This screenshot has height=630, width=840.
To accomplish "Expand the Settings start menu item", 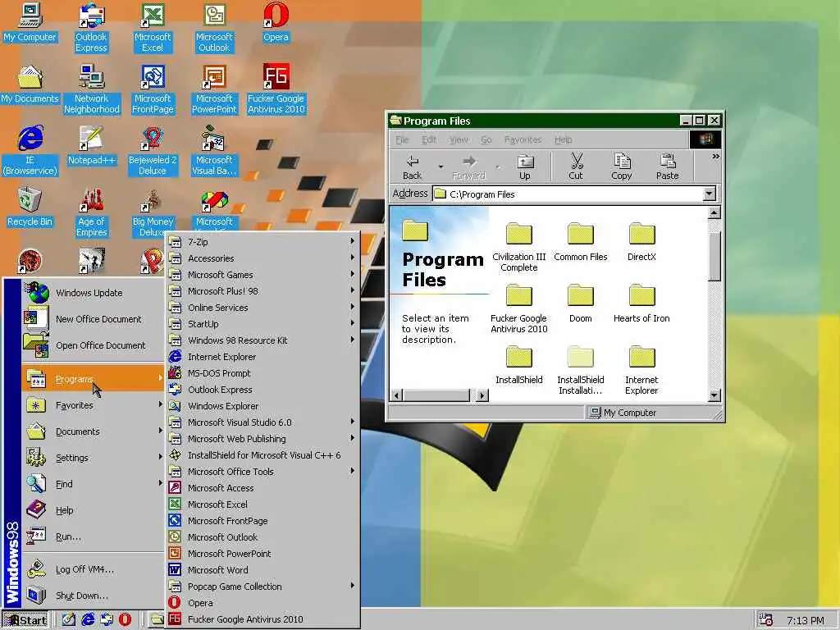I will 94,458.
